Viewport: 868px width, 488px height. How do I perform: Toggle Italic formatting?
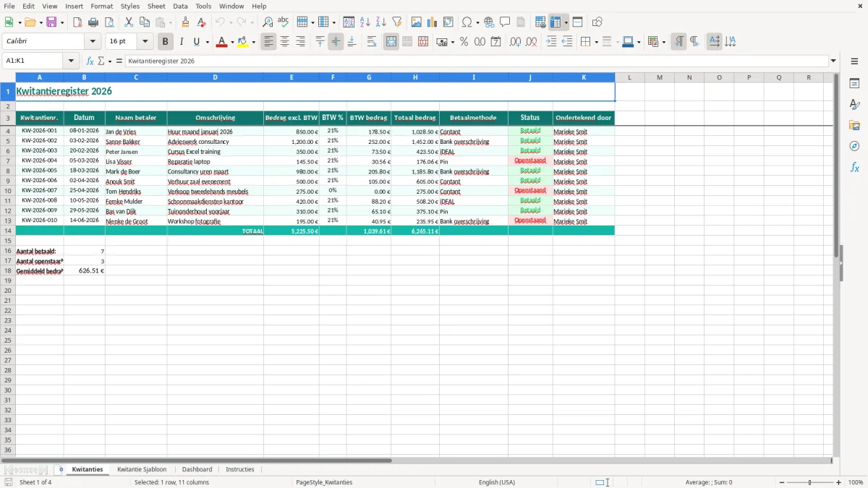pos(181,42)
